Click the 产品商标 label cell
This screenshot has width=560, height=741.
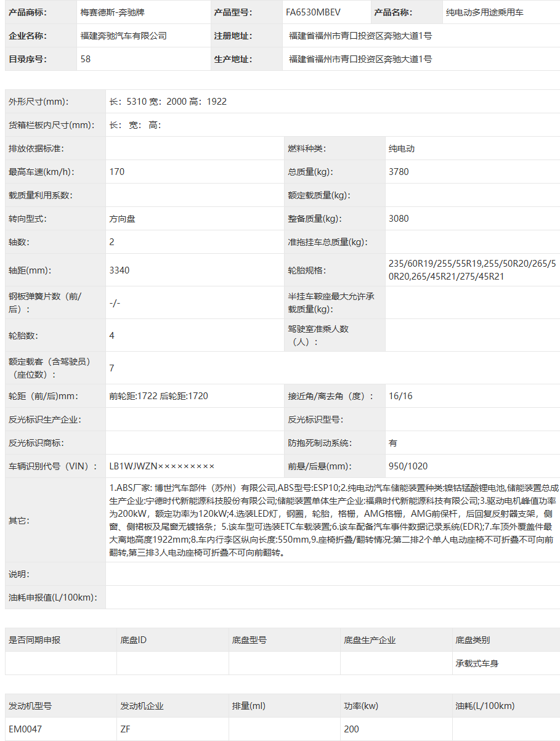point(41,12)
